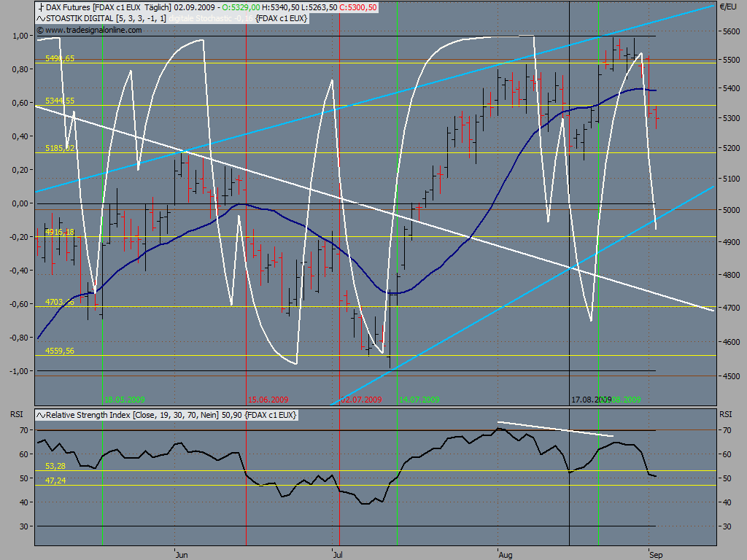The width and height of the screenshot is (747, 560).
Task: Select the 5344,55 horizontal level label
Action: (x=60, y=101)
